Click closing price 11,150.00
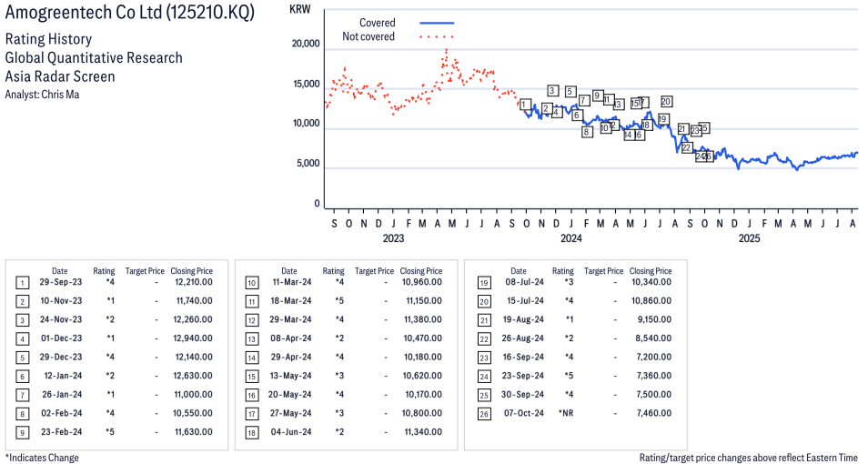The height and width of the screenshot is (464, 868). pos(424,300)
